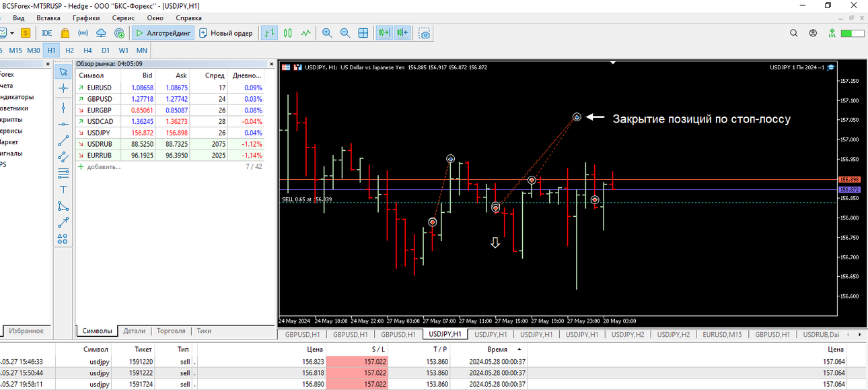Screen dimensions: 868x390
Task: Click the SELL 0.65 order line label
Action: [x=307, y=199]
